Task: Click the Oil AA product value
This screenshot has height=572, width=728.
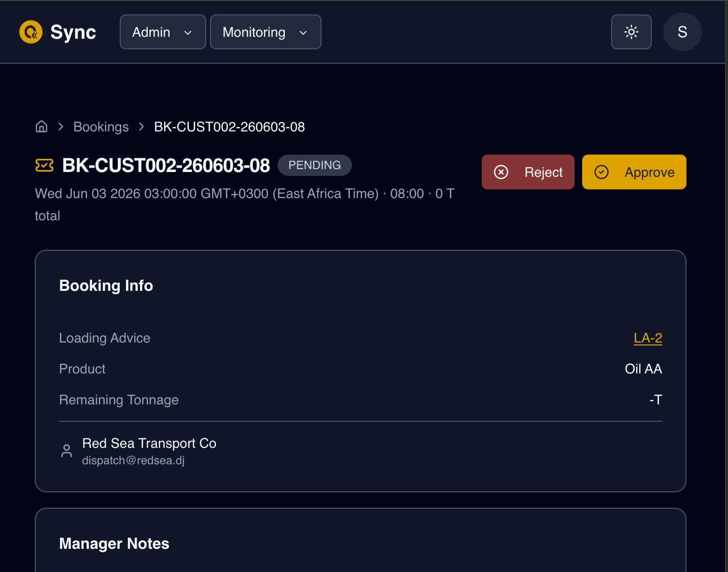Action: [x=643, y=369]
